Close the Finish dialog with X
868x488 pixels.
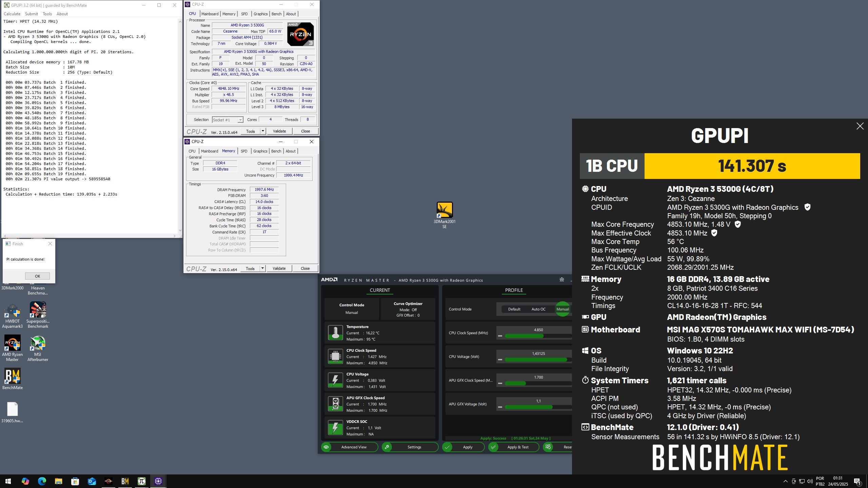point(50,244)
